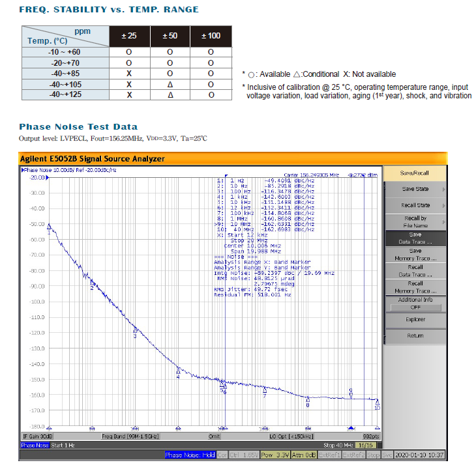The height and width of the screenshot is (469, 476).
Task: Click Freq Band [99M-1.5GHz] status entry
Action: coord(130,436)
